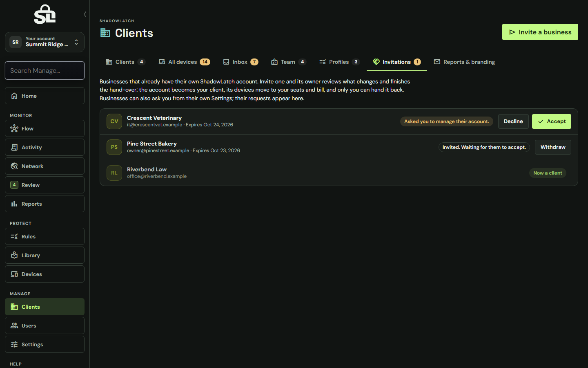Screen dimensions: 588x368
Task: Open the Users page
Action: [x=45, y=325]
